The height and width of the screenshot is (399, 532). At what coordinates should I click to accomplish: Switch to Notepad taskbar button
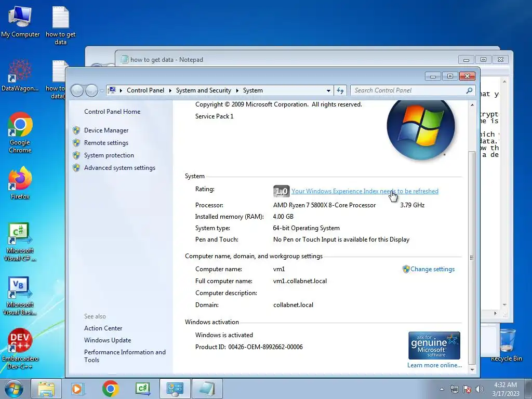click(207, 389)
